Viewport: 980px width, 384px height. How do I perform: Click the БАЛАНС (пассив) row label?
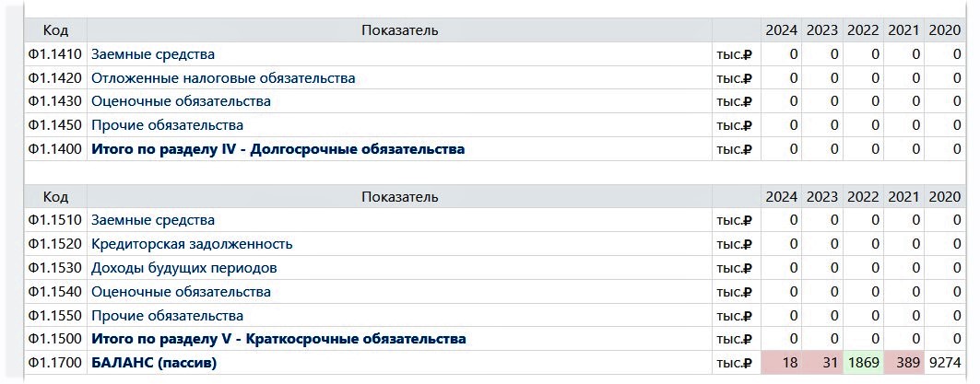tap(154, 363)
